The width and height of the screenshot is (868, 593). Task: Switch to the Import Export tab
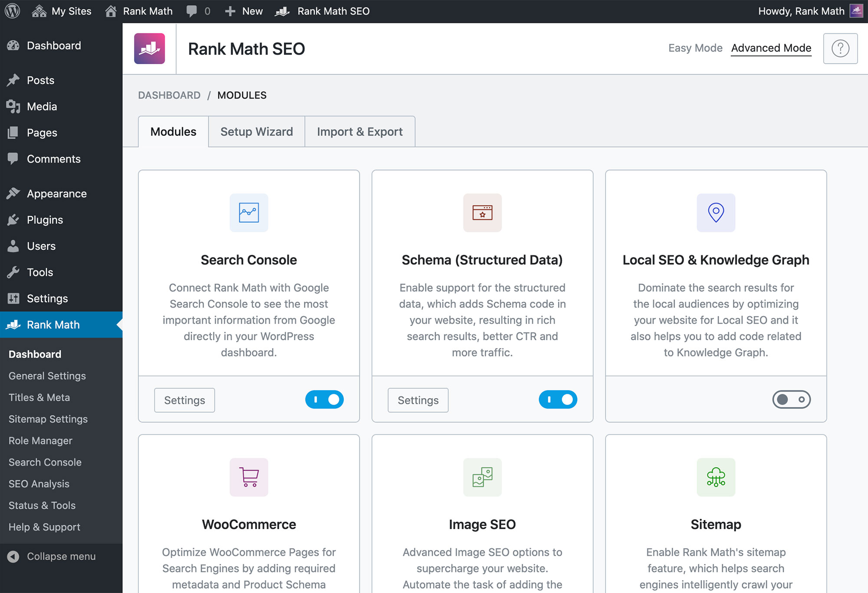(359, 131)
